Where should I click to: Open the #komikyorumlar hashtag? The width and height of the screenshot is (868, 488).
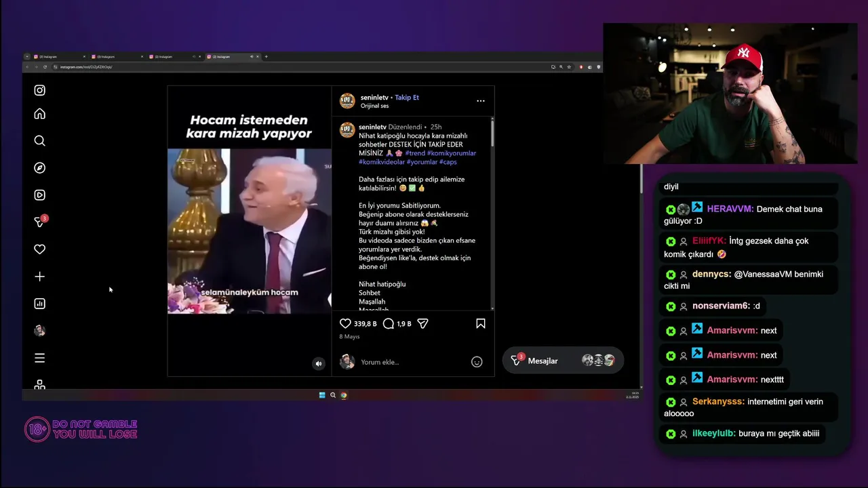pos(452,153)
